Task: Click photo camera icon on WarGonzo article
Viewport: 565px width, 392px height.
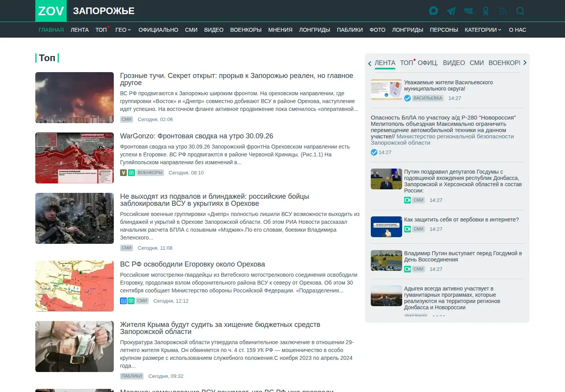Action: click(x=131, y=172)
